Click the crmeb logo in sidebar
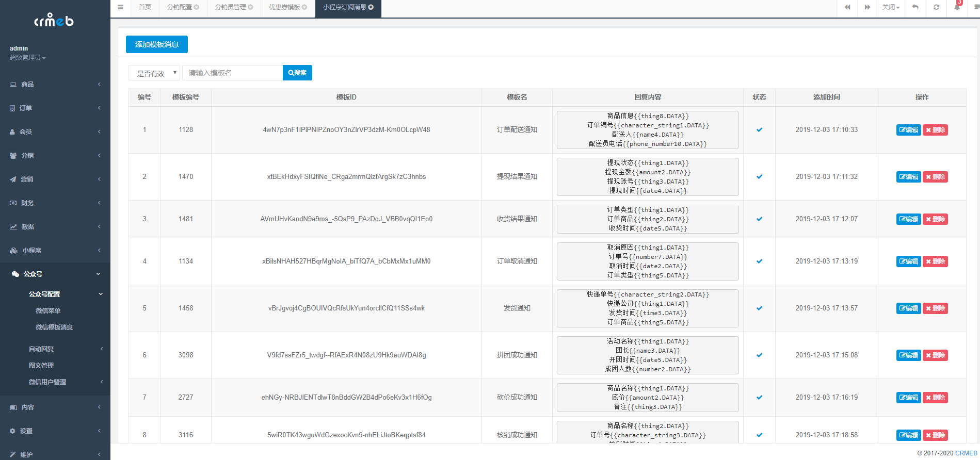Screen dimensions: 980x460 (x=54, y=21)
